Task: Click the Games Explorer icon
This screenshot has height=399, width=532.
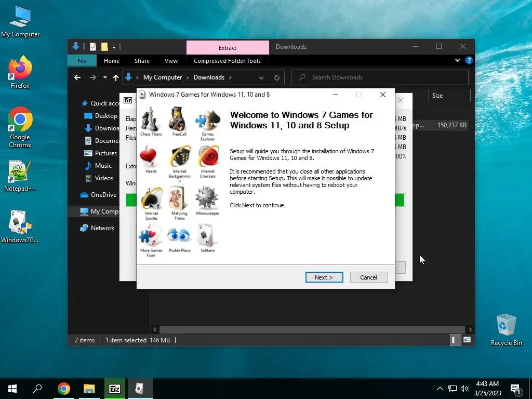Action: click(208, 124)
